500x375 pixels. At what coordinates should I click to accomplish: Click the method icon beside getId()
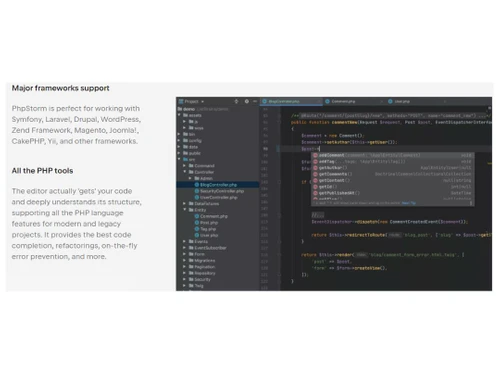315,187
